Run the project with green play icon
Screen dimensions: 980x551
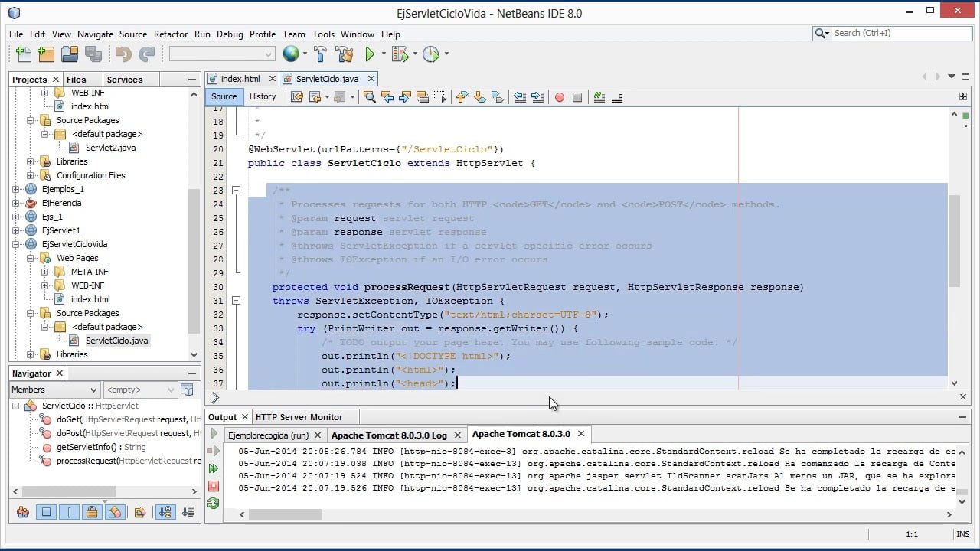tap(370, 54)
